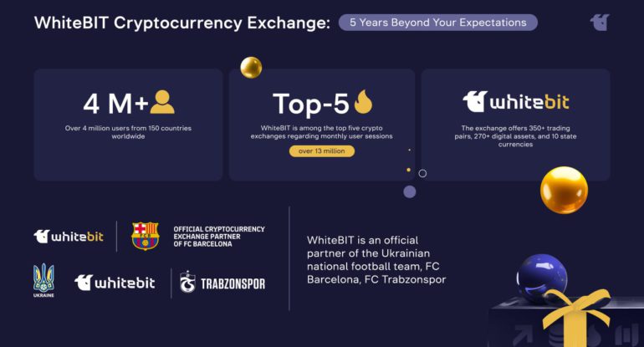
Task: Click the whitebit logo next to the Ukraine emblem
Action: (x=115, y=283)
